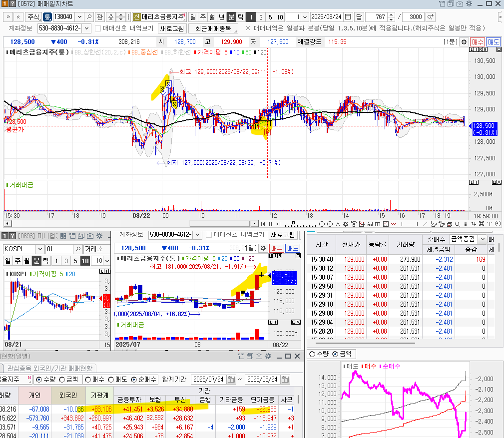
Task: Select the text T tool on chart toolbar
Action: pos(490,224)
